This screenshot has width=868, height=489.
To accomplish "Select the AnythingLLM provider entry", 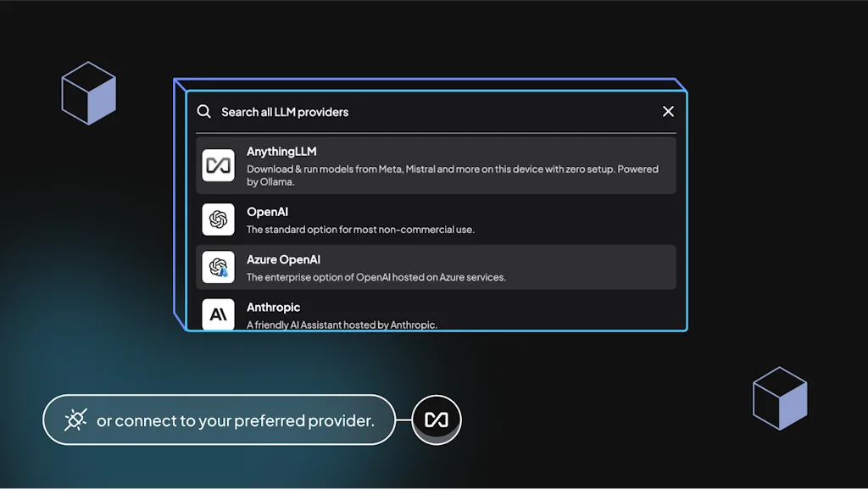I will pyautogui.click(x=435, y=165).
